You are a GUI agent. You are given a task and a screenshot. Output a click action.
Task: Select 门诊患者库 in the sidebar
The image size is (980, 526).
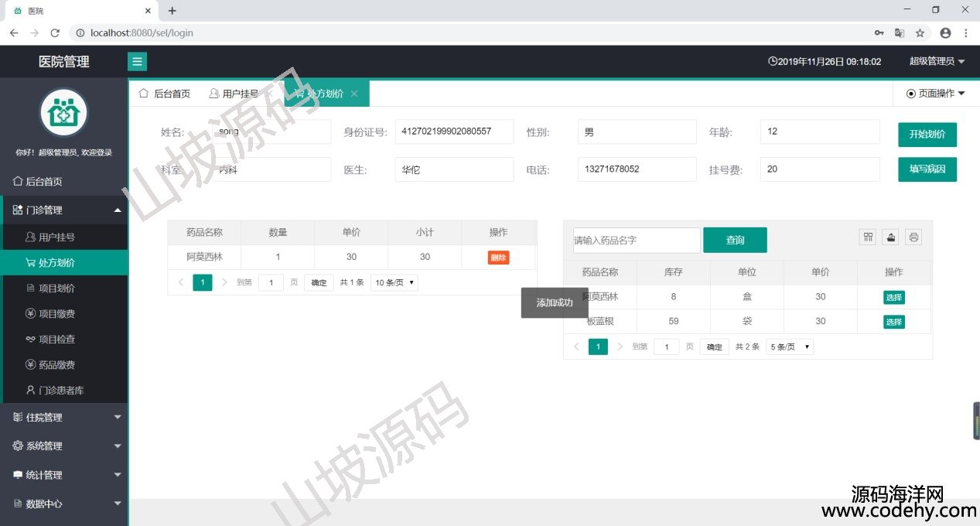tap(63, 390)
